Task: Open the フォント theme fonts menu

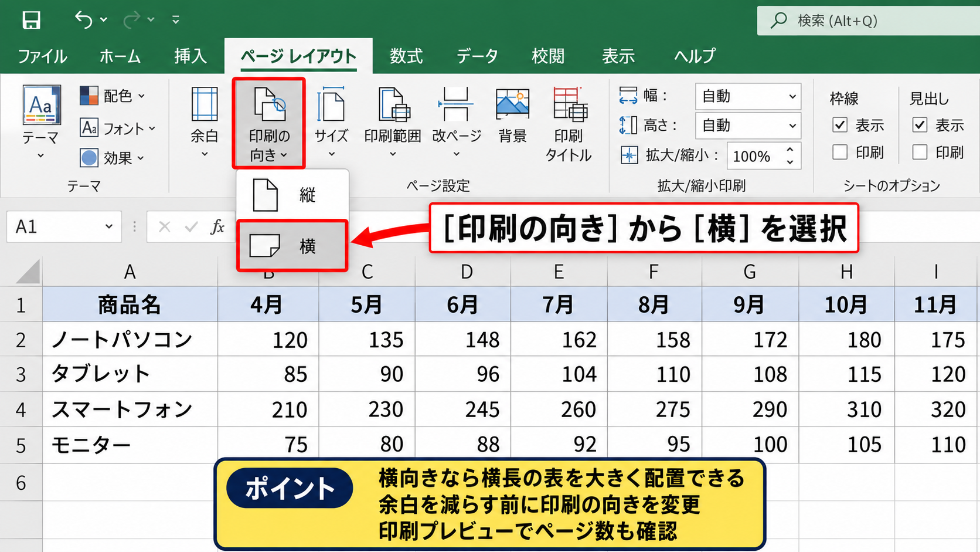Action: pos(118,127)
